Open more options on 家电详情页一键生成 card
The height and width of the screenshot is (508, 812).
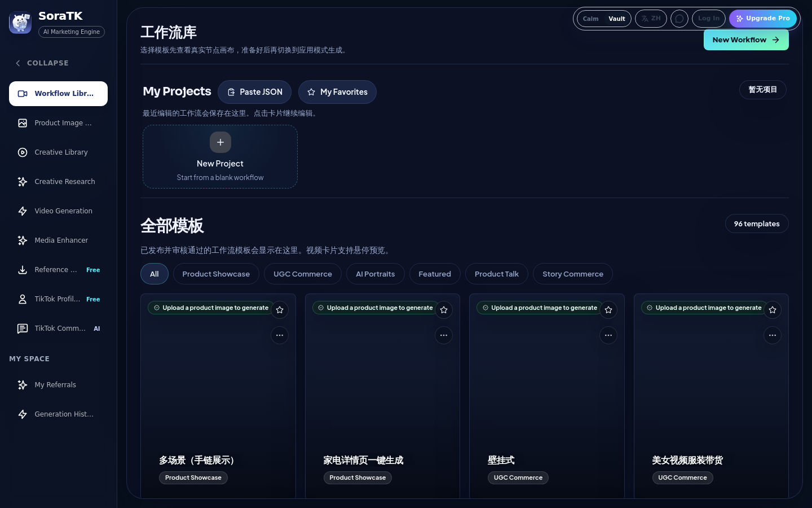pos(444,335)
